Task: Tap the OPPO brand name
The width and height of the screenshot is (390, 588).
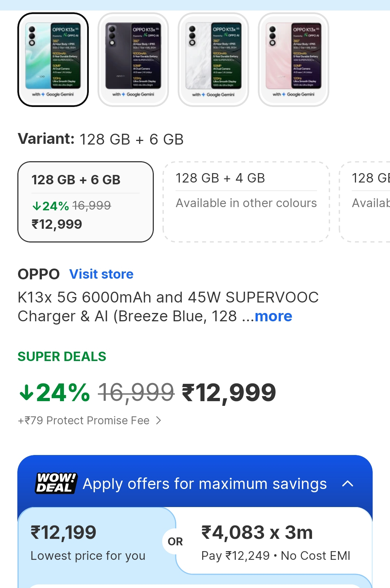Action: (39, 274)
